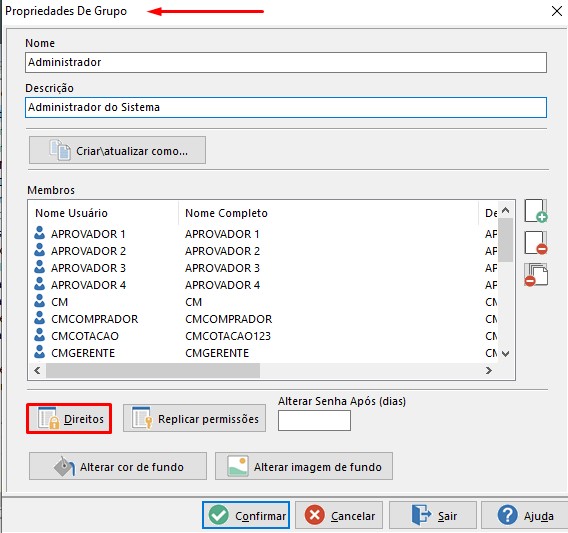This screenshot has height=533, width=568.
Task: Select the APROVADOR 1 username text
Action: (x=88, y=234)
